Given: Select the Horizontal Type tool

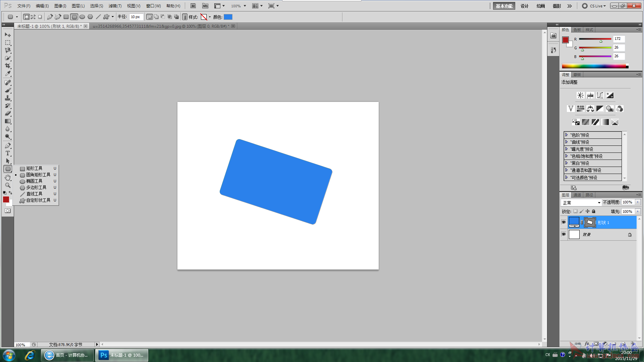Looking at the screenshot, I should click(x=8, y=153).
